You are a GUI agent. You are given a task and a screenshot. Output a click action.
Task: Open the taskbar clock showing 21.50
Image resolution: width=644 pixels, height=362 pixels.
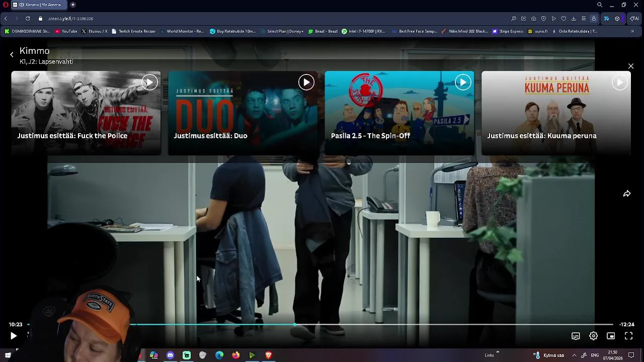point(613,355)
